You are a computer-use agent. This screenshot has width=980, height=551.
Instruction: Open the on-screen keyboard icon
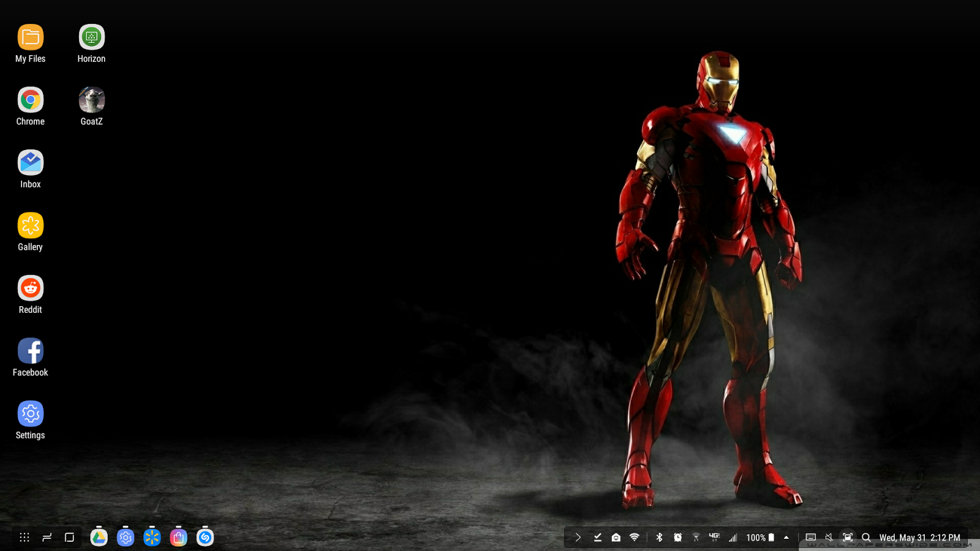click(811, 537)
